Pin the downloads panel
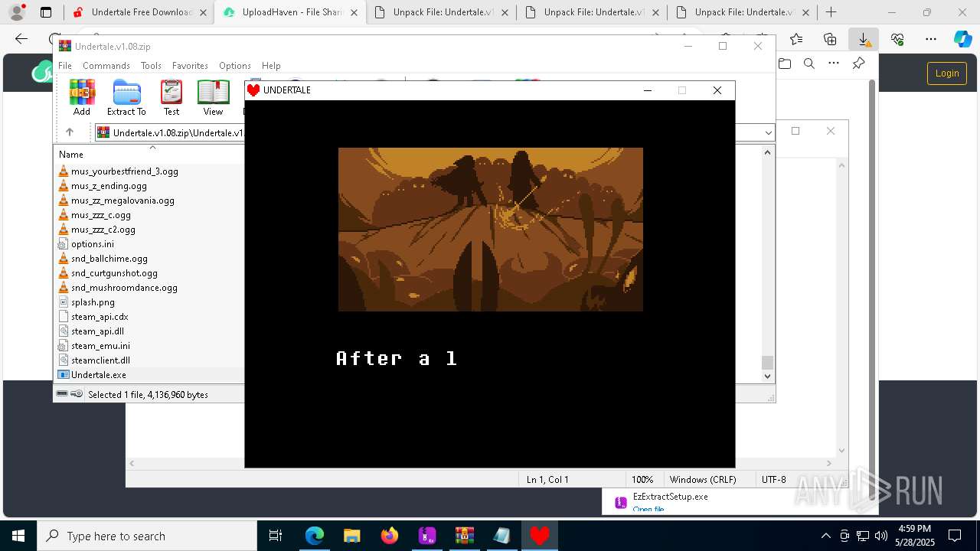980x551 pixels. [858, 64]
